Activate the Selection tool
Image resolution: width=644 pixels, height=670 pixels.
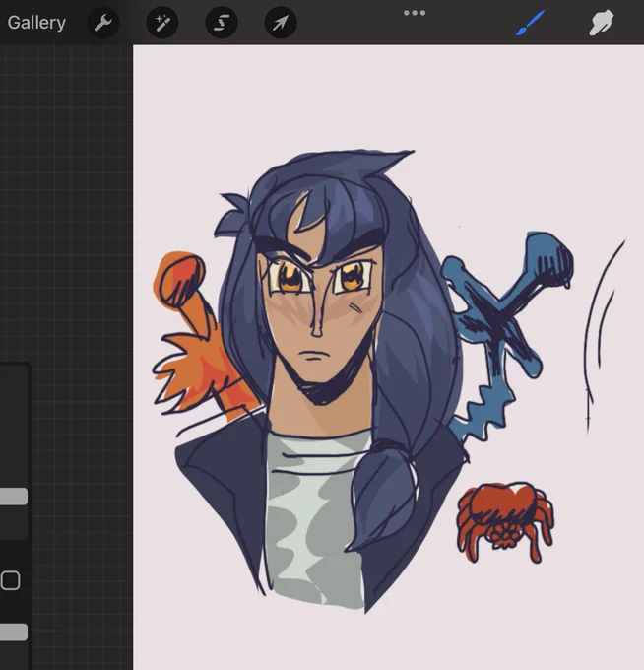(222, 23)
